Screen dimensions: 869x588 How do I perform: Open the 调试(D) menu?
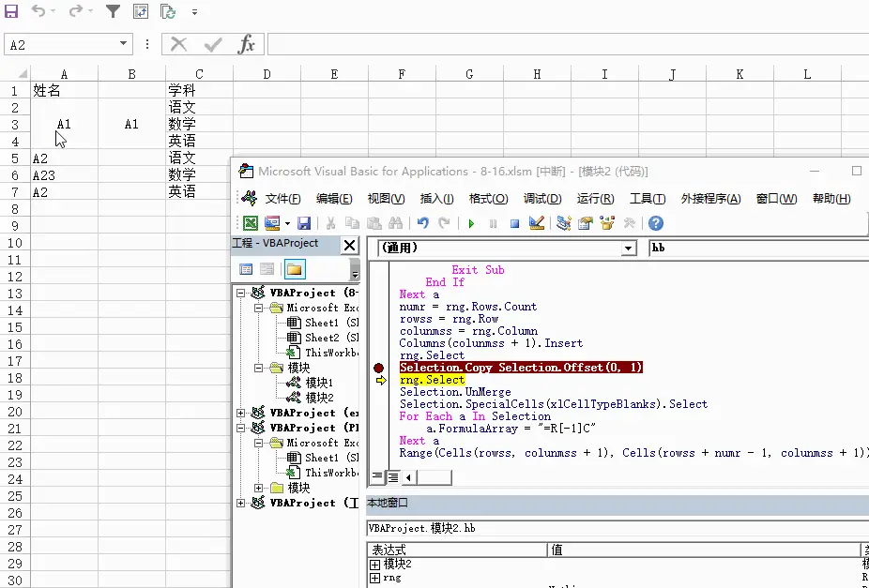click(542, 199)
